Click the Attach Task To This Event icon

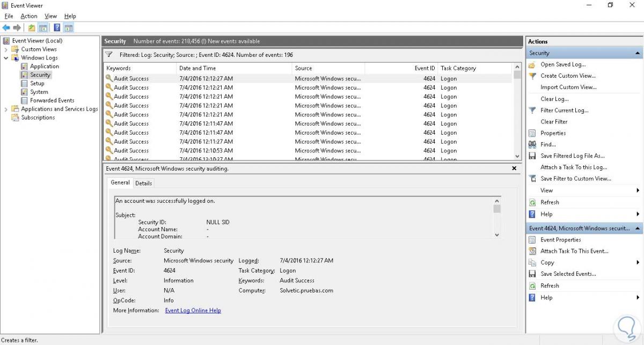[532, 251]
